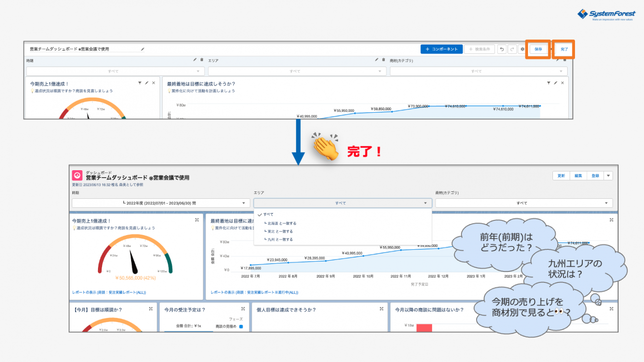Select the checked すべて option in the エリア list
Image resolution: width=644 pixels, height=362 pixels.
pos(343,214)
